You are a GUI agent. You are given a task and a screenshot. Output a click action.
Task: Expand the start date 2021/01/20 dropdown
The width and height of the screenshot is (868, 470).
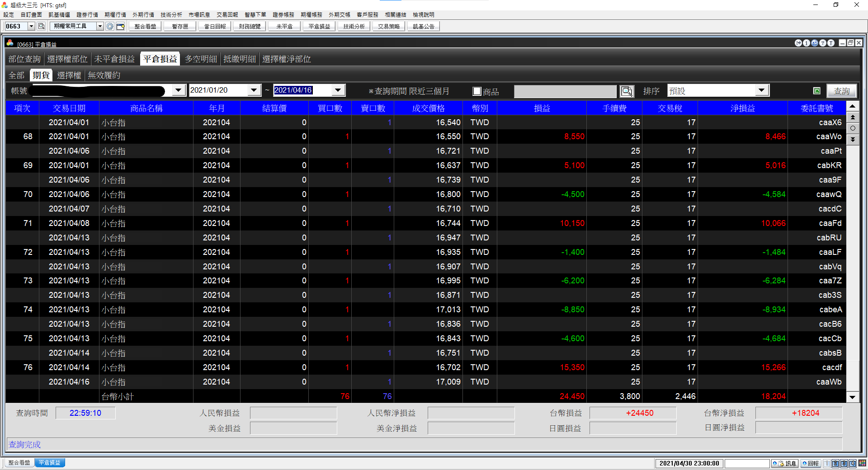[254, 90]
